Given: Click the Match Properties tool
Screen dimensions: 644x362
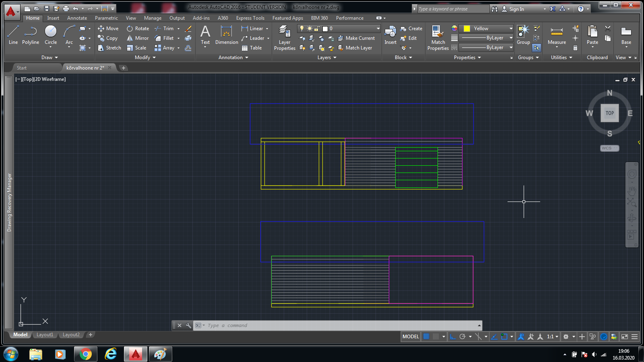Looking at the screenshot, I should coord(438,38).
